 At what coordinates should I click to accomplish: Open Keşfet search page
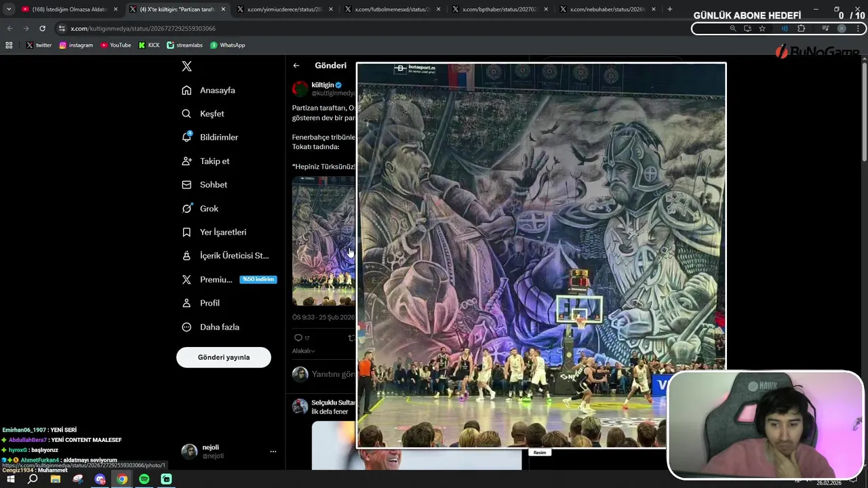[x=203, y=114]
